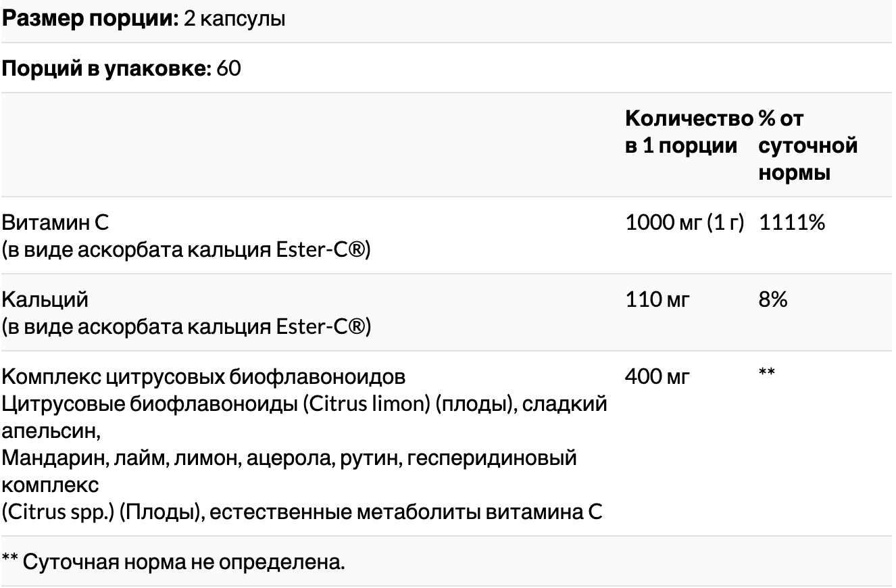Click the Ester-C description under Кальций
896x588 pixels.
[186, 327]
